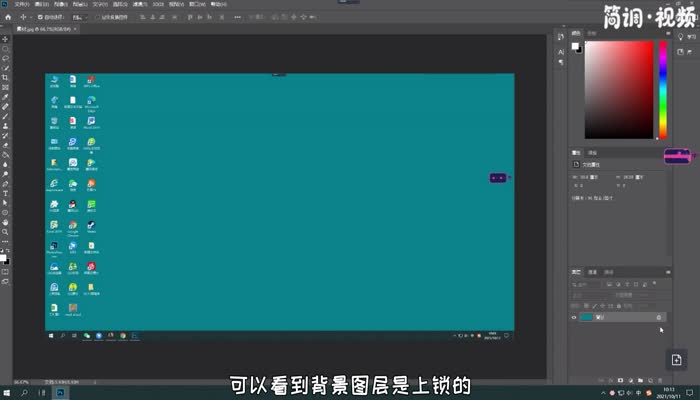Expand hidden system tray icons chevron
Viewport: 700px width, 400px height.
pos(604,393)
